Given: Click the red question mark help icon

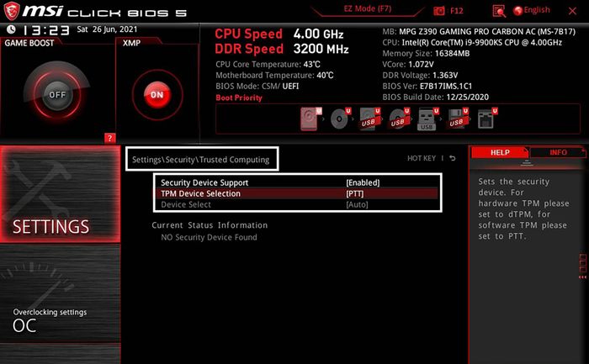Looking at the screenshot, I should pos(109,138).
